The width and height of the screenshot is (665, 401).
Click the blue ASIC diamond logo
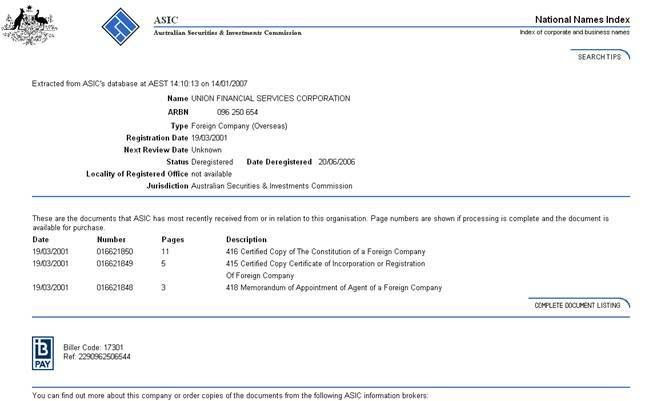coord(120,27)
